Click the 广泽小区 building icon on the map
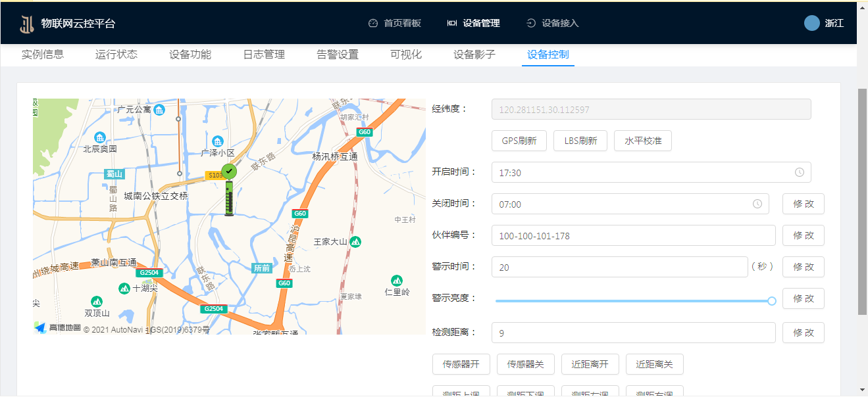868x399 pixels. (x=218, y=141)
